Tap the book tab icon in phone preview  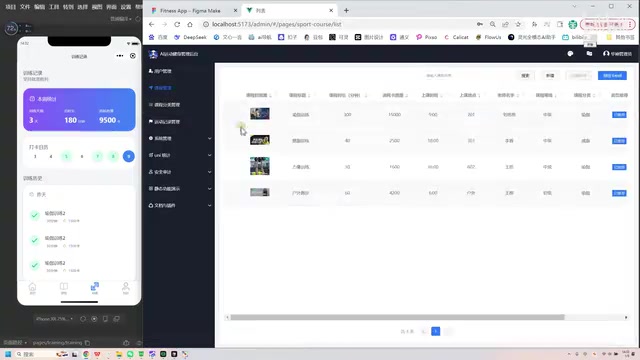point(64,288)
